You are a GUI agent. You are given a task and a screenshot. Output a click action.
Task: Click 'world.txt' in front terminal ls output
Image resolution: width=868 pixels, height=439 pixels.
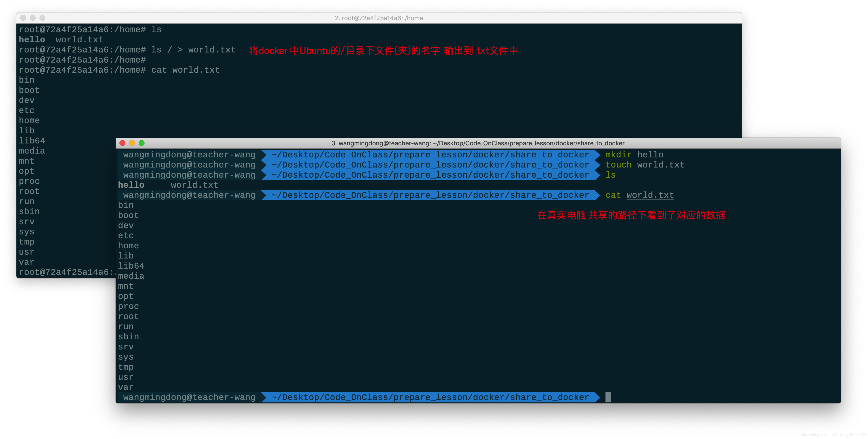pyautogui.click(x=194, y=185)
